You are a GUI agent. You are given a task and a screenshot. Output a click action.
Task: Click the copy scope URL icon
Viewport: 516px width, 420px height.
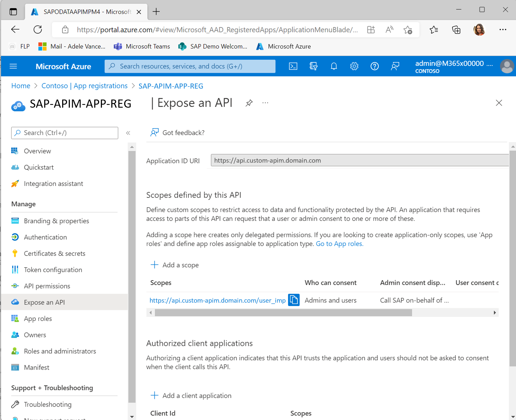pyautogui.click(x=293, y=300)
